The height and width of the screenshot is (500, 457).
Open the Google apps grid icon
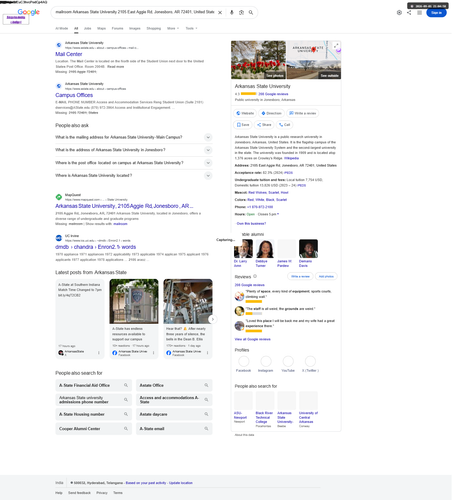419,13
